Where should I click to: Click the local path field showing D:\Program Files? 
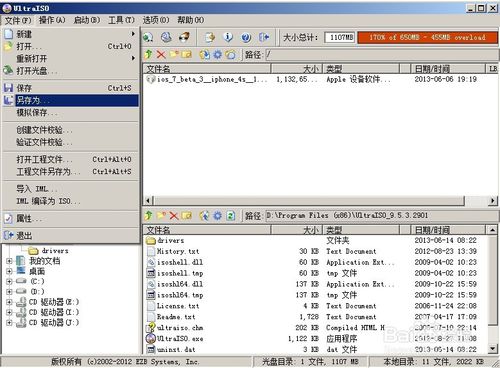381,216
